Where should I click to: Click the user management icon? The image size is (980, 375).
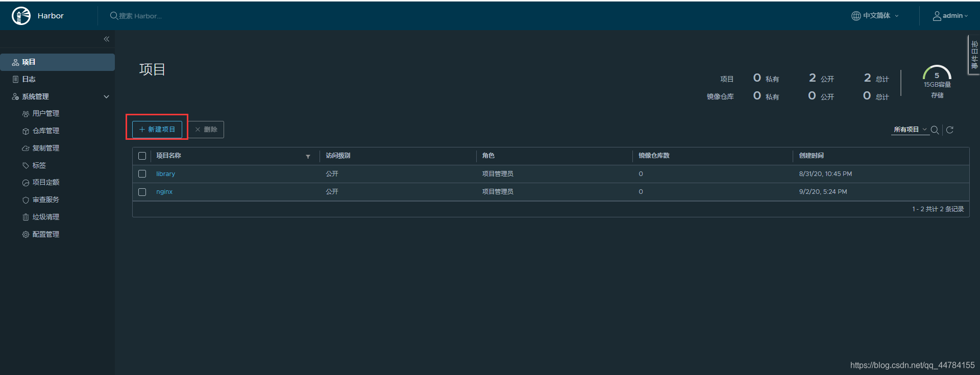click(x=26, y=114)
